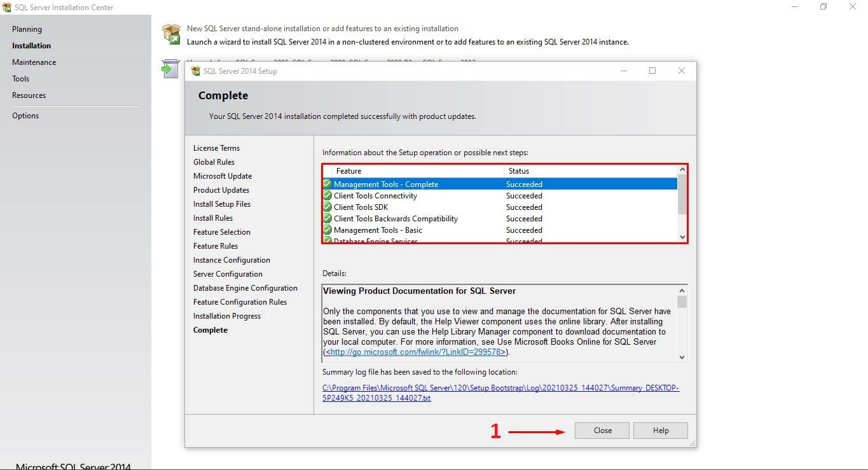Click the Install Rules step
Screen dimensions: 868x470
213,218
